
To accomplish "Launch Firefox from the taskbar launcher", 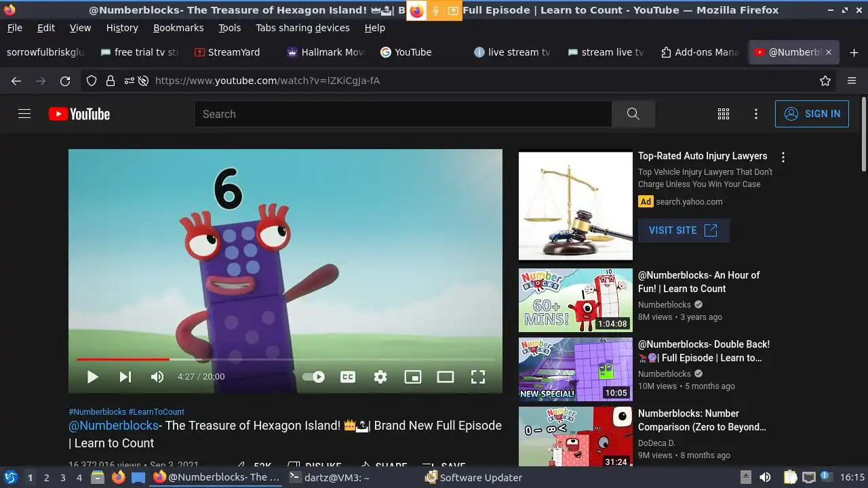I will click(118, 477).
